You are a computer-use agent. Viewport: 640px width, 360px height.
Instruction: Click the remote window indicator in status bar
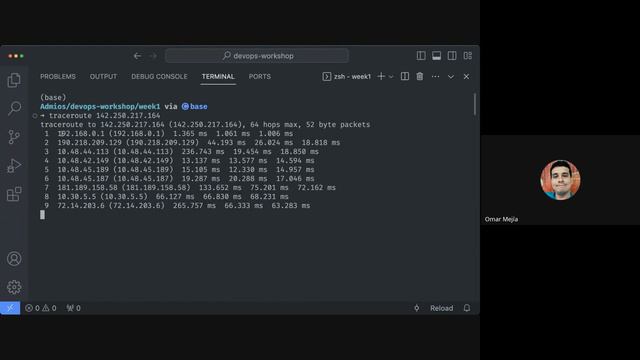(x=10, y=308)
